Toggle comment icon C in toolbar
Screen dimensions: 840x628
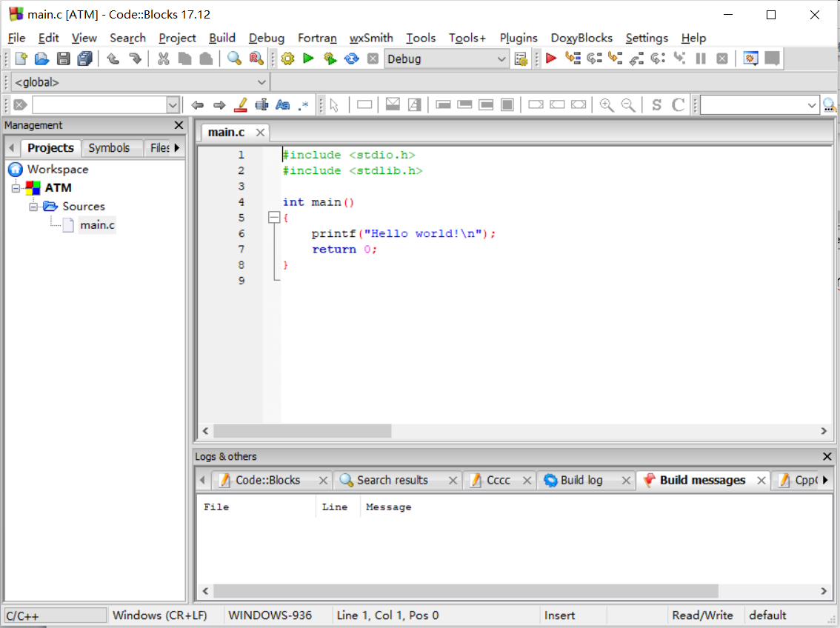click(679, 105)
